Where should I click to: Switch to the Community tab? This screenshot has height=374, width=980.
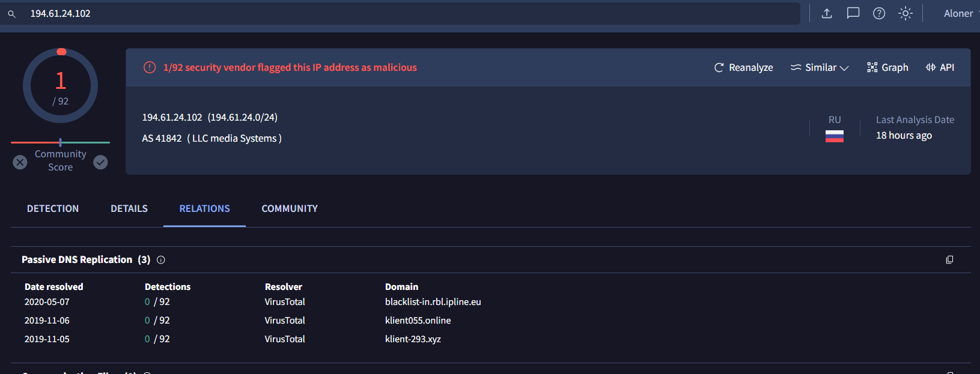290,208
